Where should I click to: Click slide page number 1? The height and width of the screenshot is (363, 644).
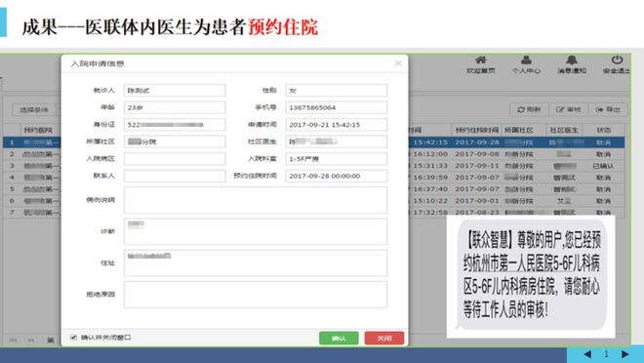606,354
